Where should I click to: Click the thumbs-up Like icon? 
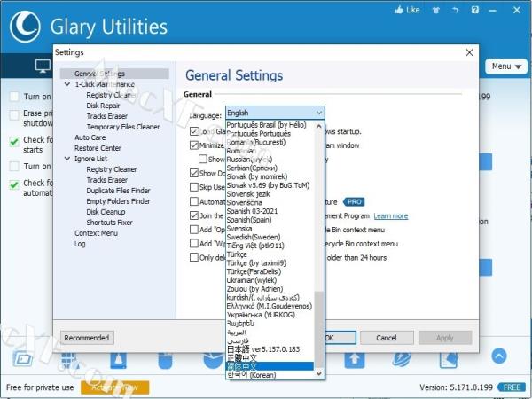pyautogui.click(x=399, y=10)
